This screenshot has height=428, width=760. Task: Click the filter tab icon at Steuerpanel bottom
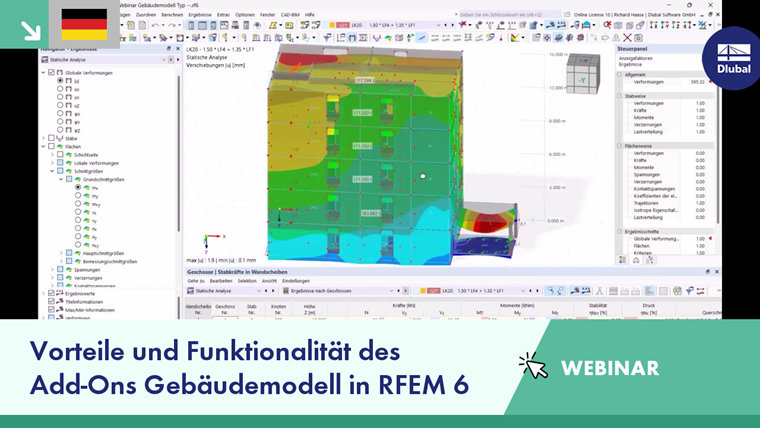[x=649, y=260]
